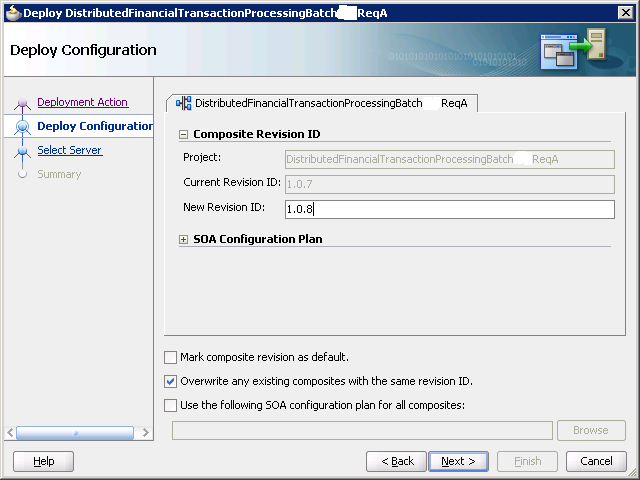This screenshot has width=640, height=480.
Task: Expand the SOA Configuration Plan section
Action: [184, 240]
